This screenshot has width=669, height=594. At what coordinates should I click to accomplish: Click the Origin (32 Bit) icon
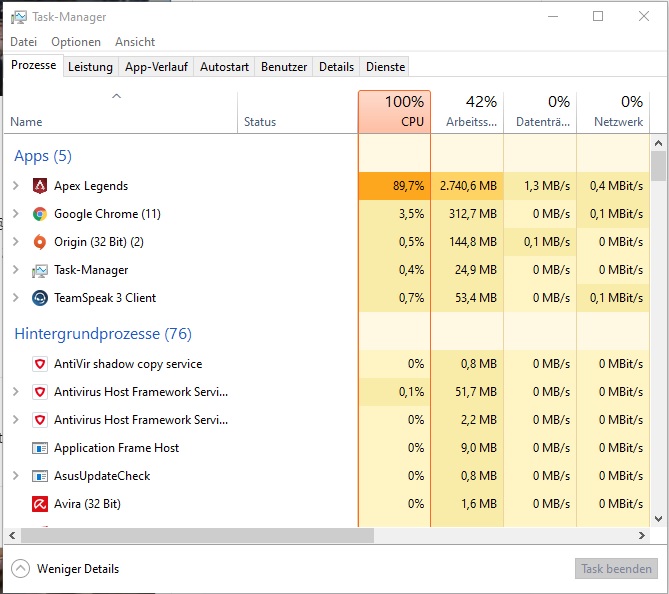40,242
